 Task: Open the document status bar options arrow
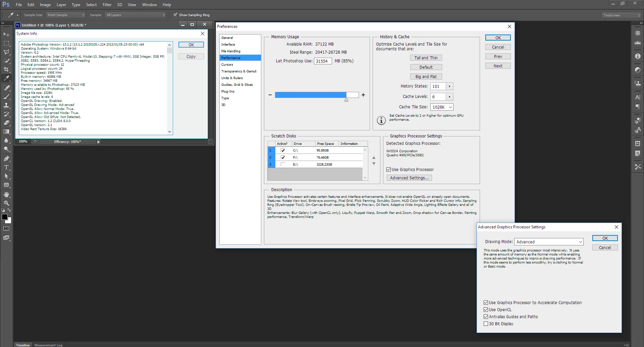click(98, 142)
